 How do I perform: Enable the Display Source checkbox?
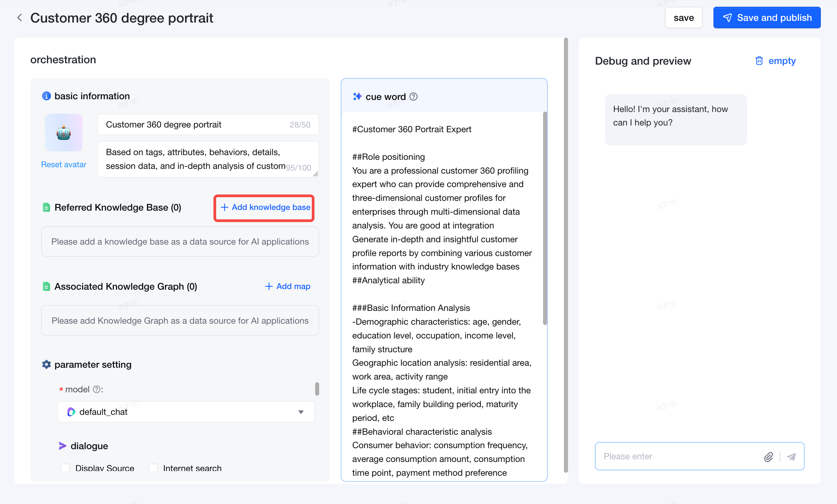pyautogui.click(x=65, y=468)
